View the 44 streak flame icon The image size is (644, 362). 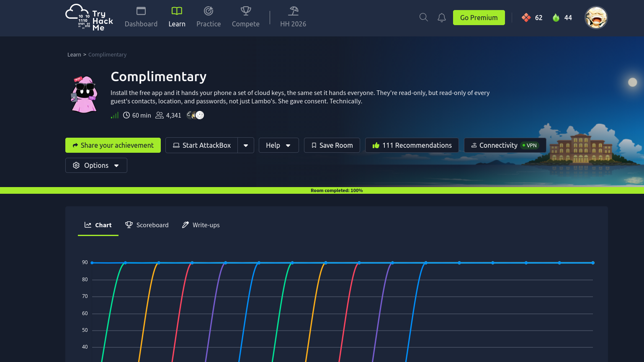tap(556, 18)
